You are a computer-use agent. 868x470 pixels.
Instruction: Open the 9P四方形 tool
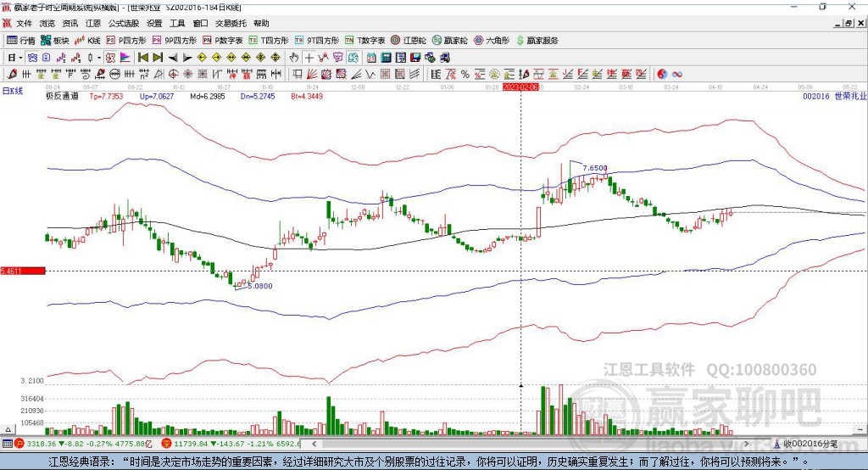point(175,41)
